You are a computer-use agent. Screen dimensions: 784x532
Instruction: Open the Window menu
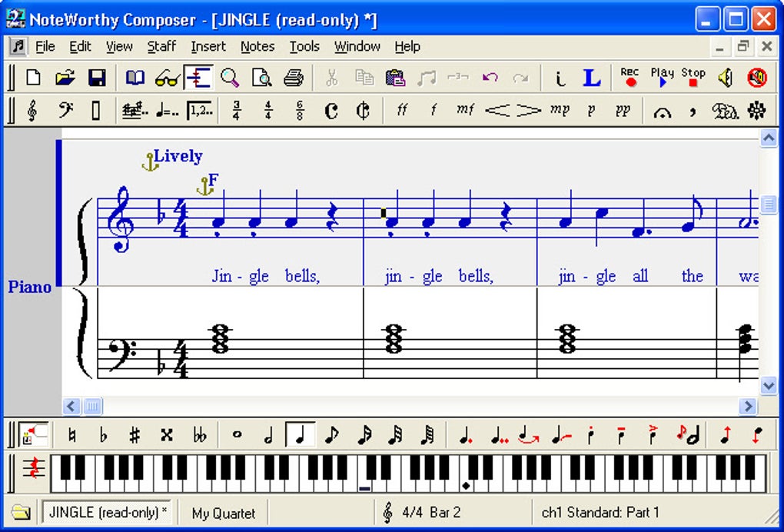tap(357, 47)
